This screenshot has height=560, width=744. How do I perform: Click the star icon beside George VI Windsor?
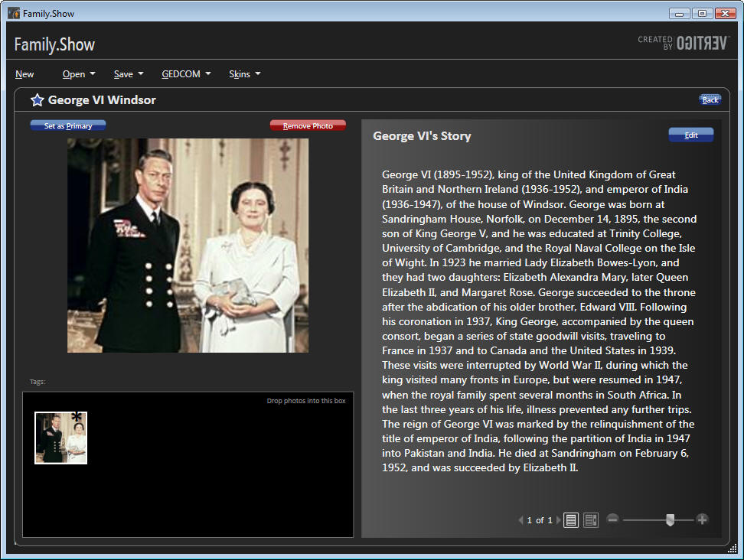[37, 100]
